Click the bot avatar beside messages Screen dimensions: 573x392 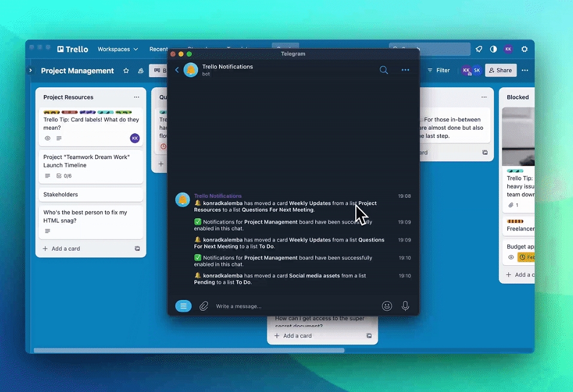[x=182, y=200]
